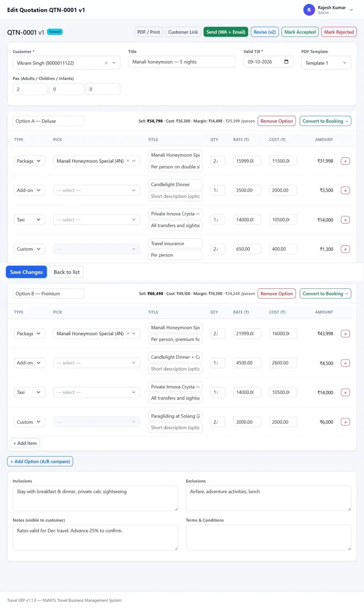Image resolution: width=364 pixels, height=608 pixels.
Task: Edit Candlelight Dinner short description field
Action: (175, 196)
